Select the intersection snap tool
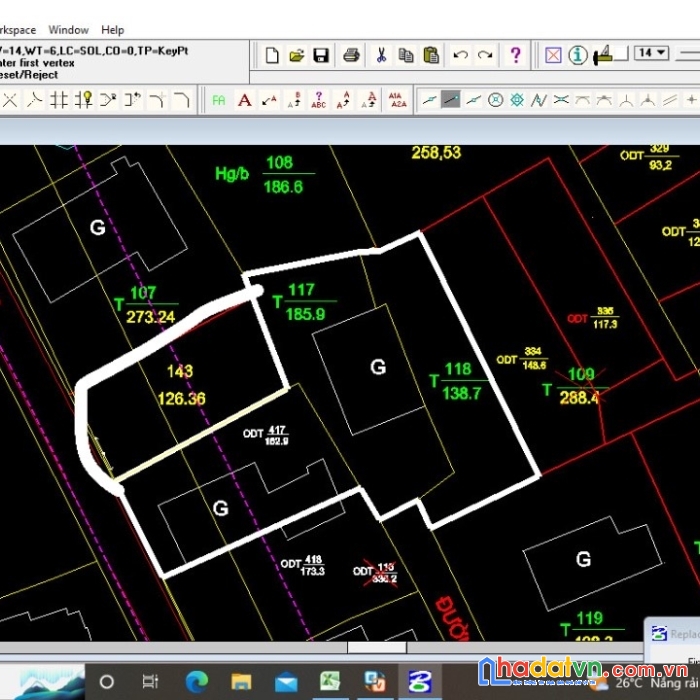This screenshot has width=700, height=700. (x=561, y=100)
